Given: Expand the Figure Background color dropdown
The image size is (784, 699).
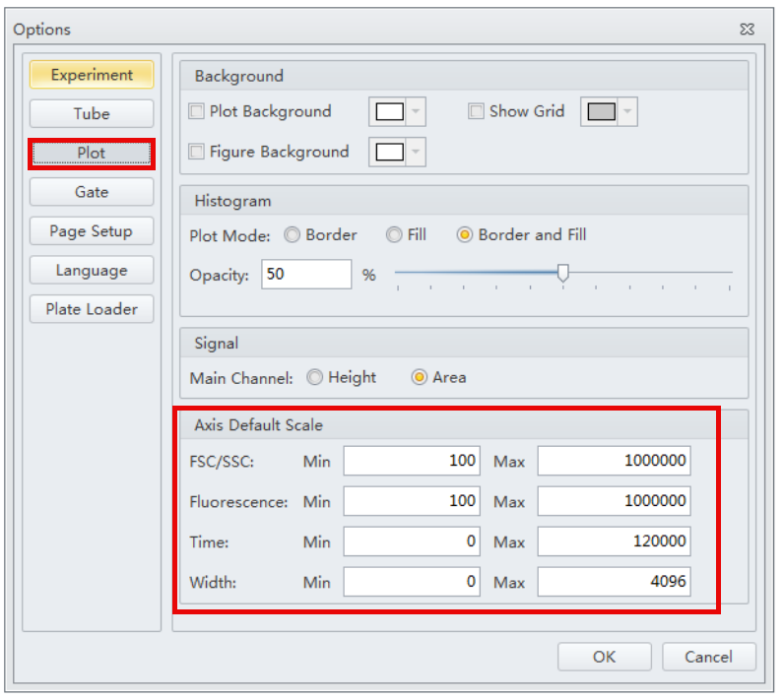Looking at the screenshot, I should (416, 153).
